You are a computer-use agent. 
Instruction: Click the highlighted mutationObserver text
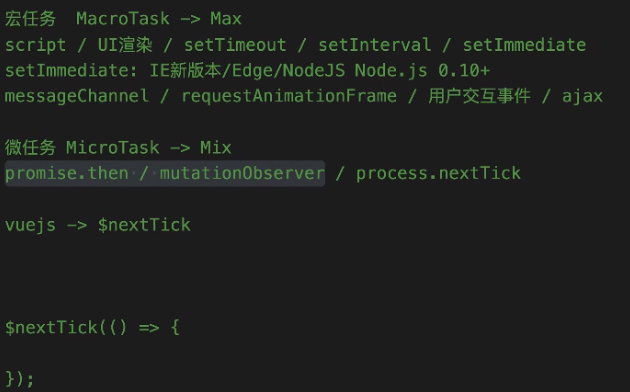[242, 174]
